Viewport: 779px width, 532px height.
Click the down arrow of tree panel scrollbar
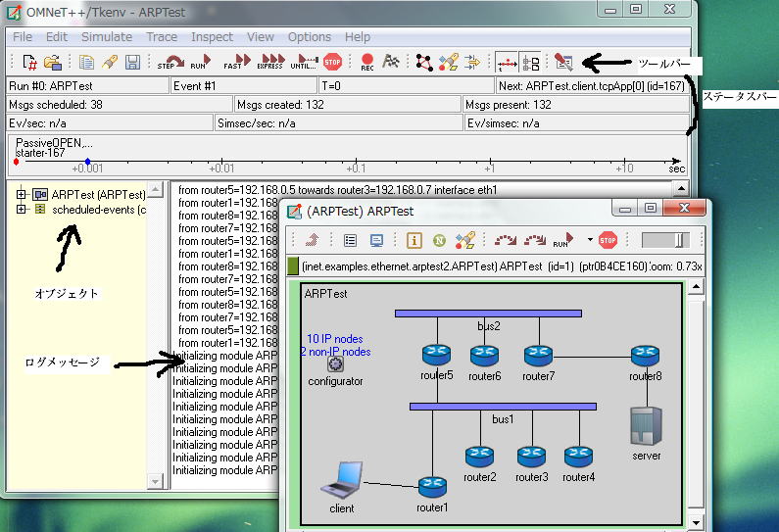pyautogui.click(x=155, y=481)
